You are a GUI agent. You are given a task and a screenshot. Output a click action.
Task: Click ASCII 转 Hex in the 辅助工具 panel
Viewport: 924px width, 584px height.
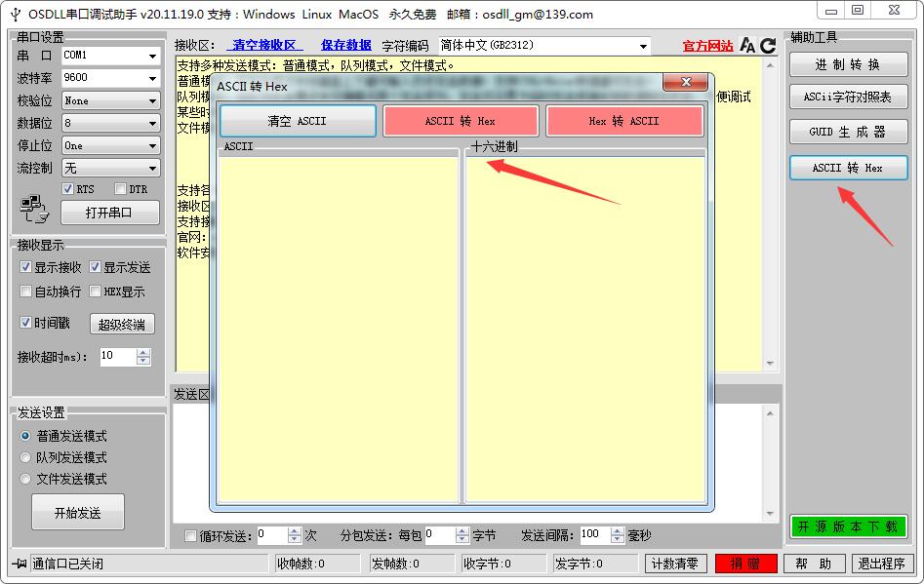[x=848, y=168]
